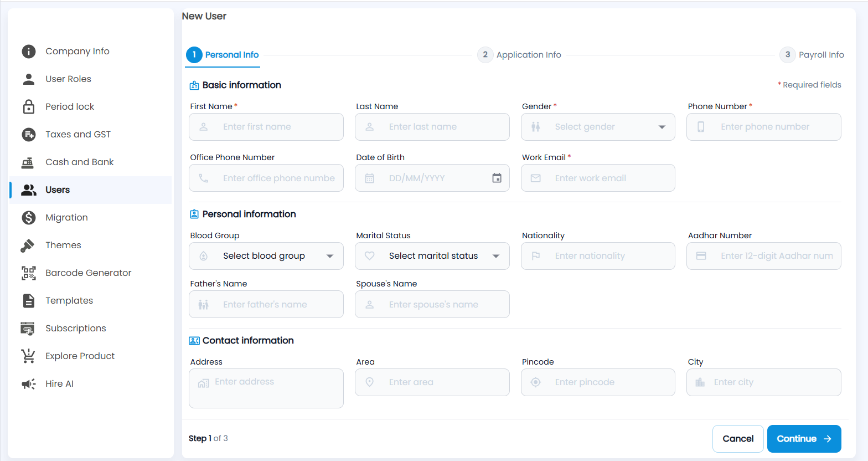Open Company Info via its info icon
The height and width of the screenshot is (461, 868).
(x=29, y=52)
